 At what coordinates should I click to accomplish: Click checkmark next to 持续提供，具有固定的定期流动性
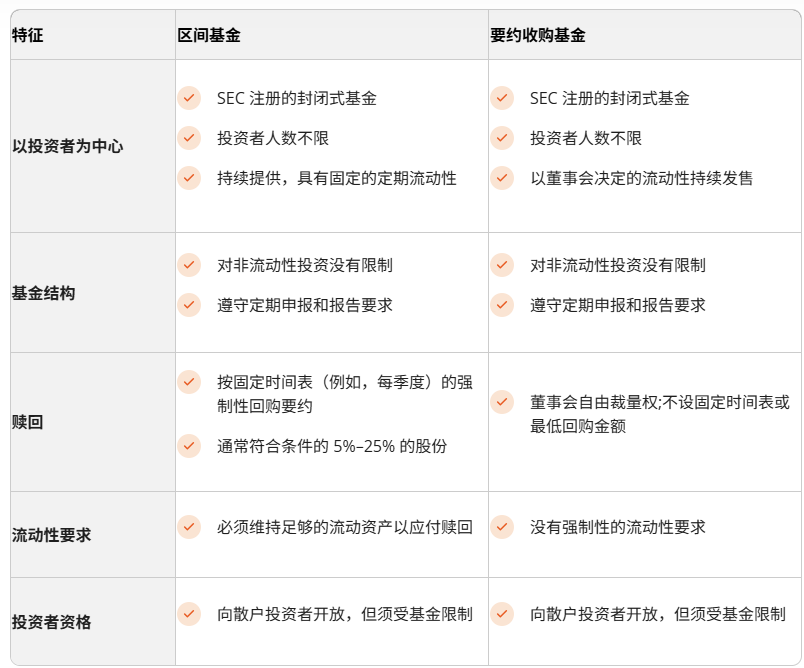pyautogui.click(x=189, y=178)
